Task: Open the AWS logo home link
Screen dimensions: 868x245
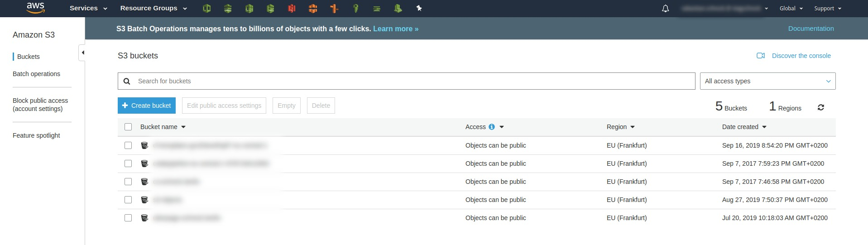Action: [35, 8]
